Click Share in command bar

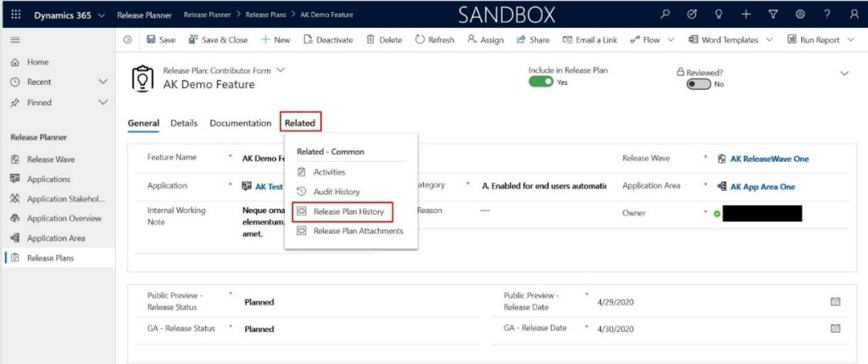[533, 40]
